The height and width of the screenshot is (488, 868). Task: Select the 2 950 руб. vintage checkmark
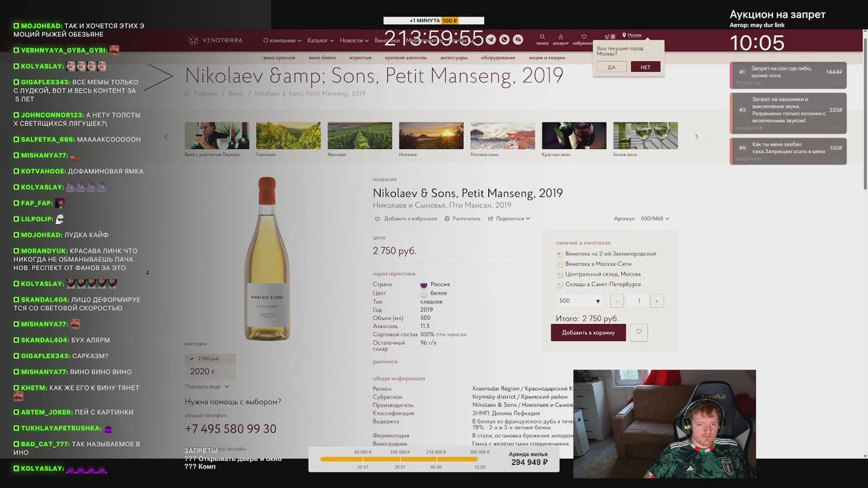tap(192, 359)
